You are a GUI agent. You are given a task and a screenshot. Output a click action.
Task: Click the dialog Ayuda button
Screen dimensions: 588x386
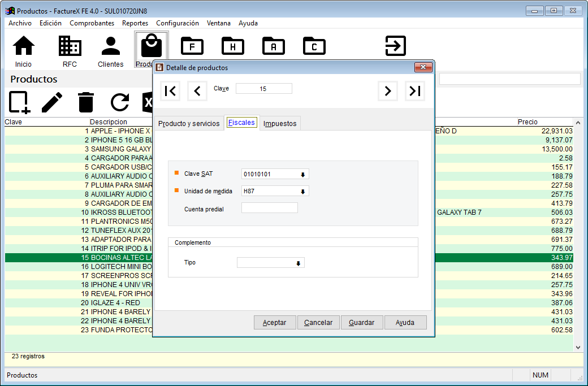click(405, 322)
